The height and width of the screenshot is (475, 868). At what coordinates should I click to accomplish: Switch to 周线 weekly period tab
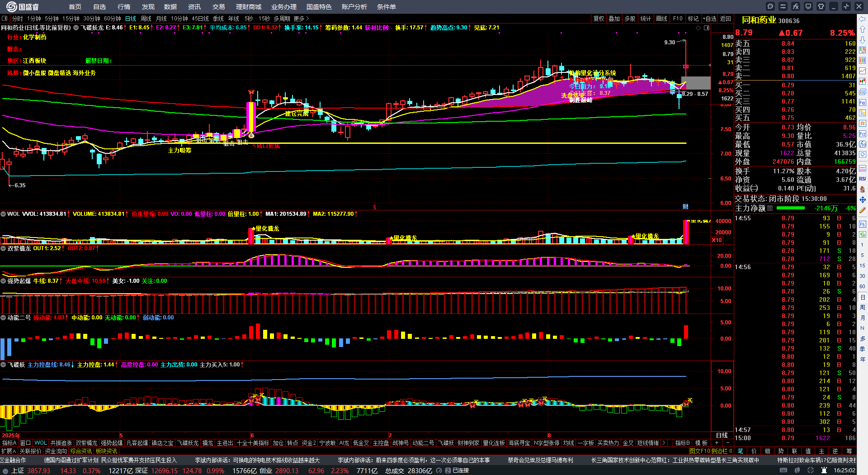[146, 19]
